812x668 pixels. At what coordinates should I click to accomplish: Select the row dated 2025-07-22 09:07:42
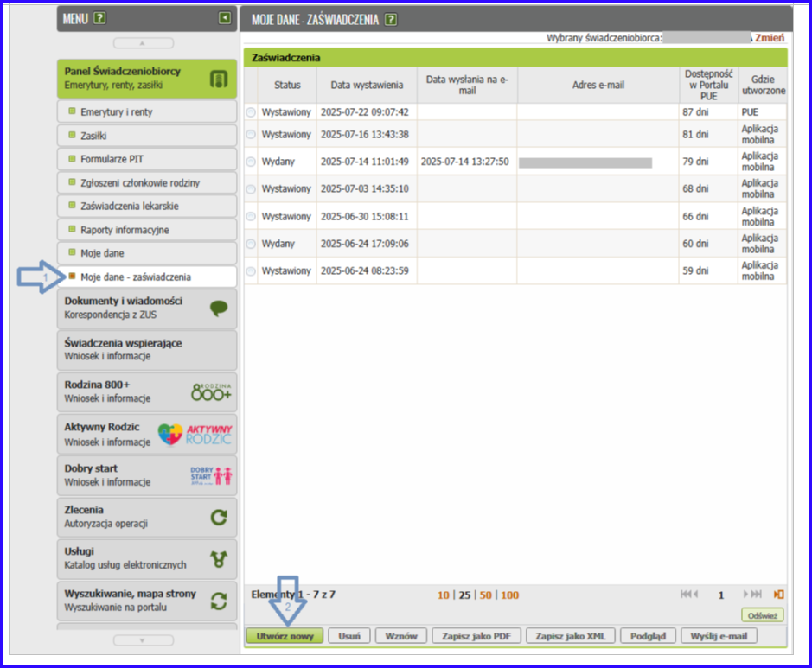251,112
